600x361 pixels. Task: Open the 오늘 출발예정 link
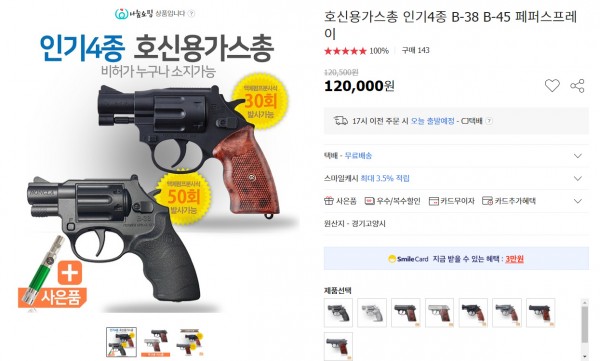tap(432, 121)
